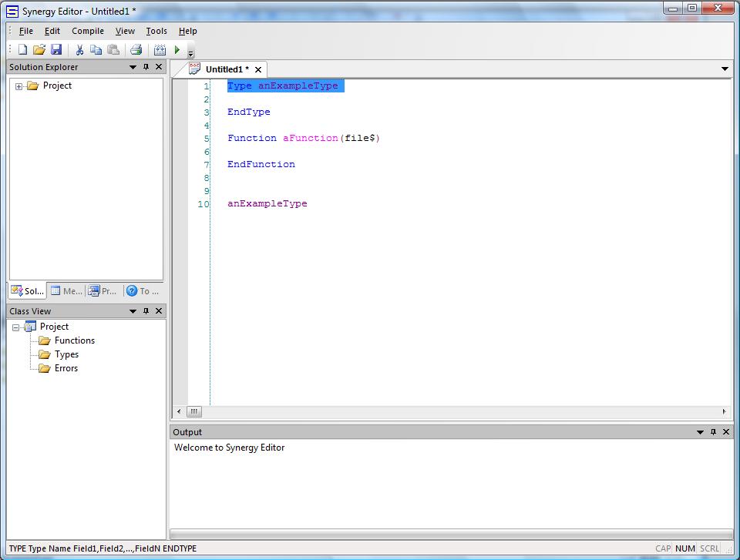Create a new file with toolbar icon
This screenshot has height=560, width=740.
click(x=22, y=49)
